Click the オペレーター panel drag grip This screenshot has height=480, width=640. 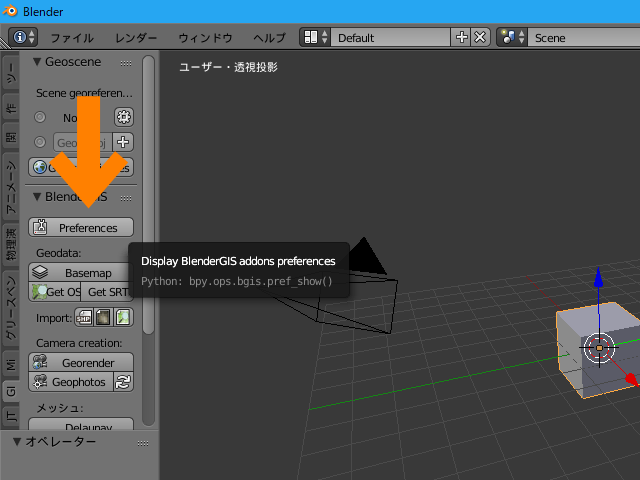(x=143, y=443)
